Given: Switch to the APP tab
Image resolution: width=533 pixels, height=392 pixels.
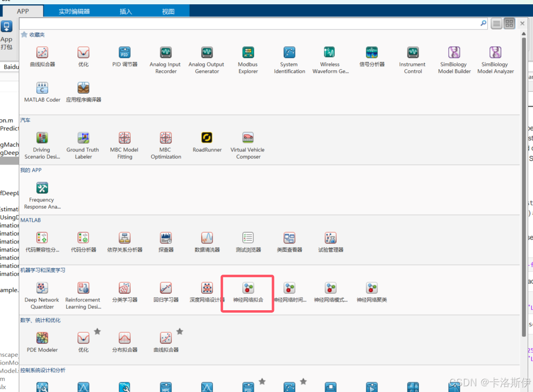Looking at the screenshot, I should (23, 11).
